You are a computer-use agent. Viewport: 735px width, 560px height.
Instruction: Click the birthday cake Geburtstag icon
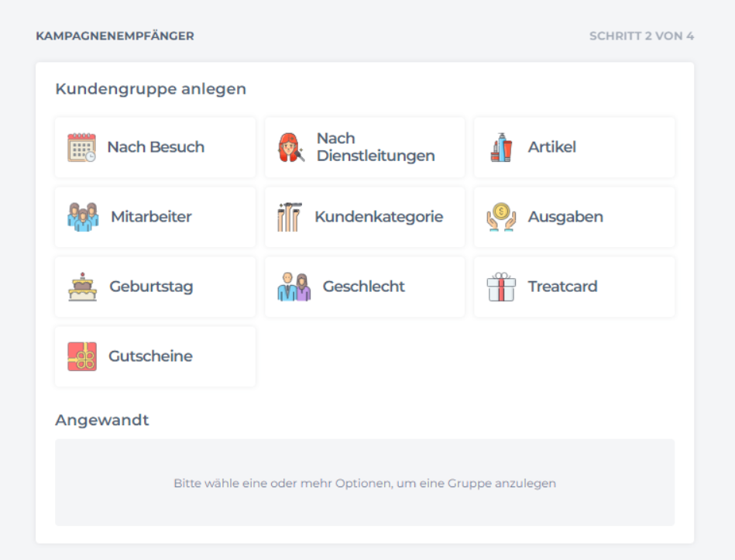coord(82,287)
